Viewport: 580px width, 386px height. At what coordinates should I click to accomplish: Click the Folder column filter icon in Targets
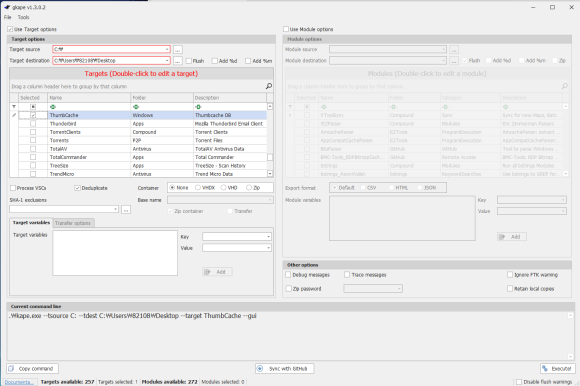click(x=136, y=106)
